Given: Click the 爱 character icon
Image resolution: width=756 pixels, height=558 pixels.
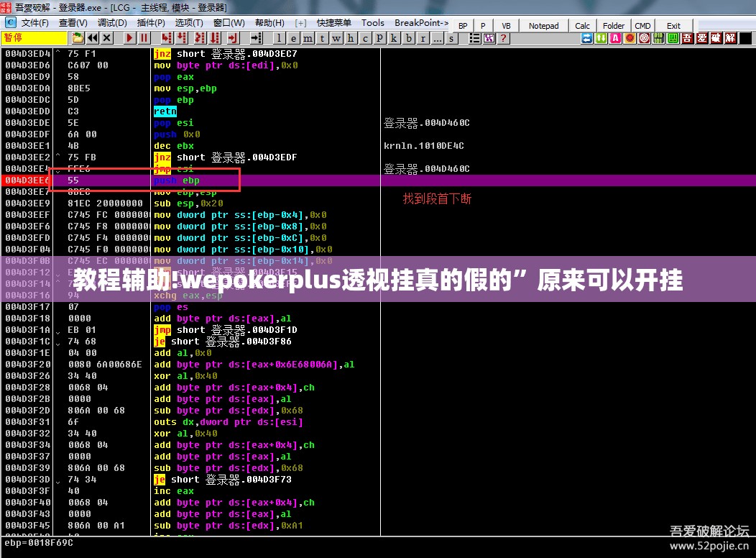Looking at the screenshot, I should click(702, 38).
